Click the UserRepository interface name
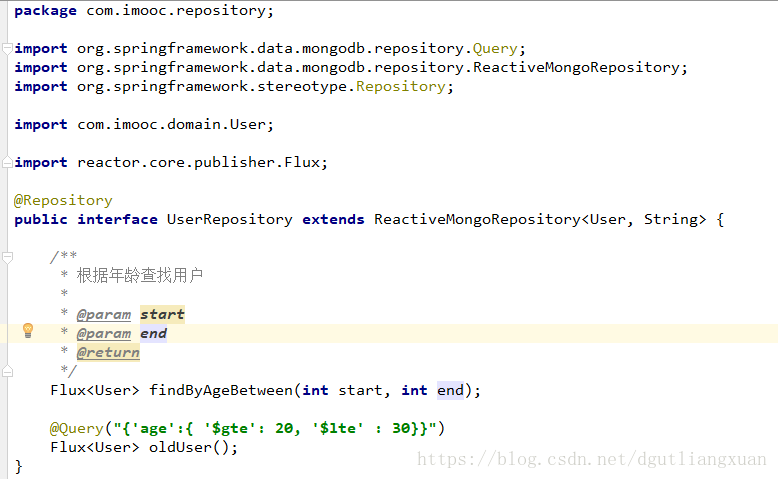The image size is (778, 479). click(x=230, y=219)
